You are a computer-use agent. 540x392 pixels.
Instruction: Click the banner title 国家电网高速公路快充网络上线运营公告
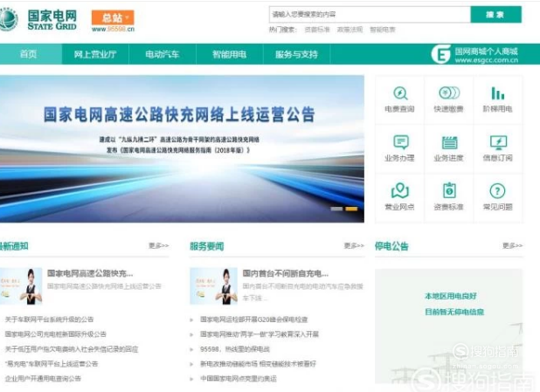(x=179, y=114)
